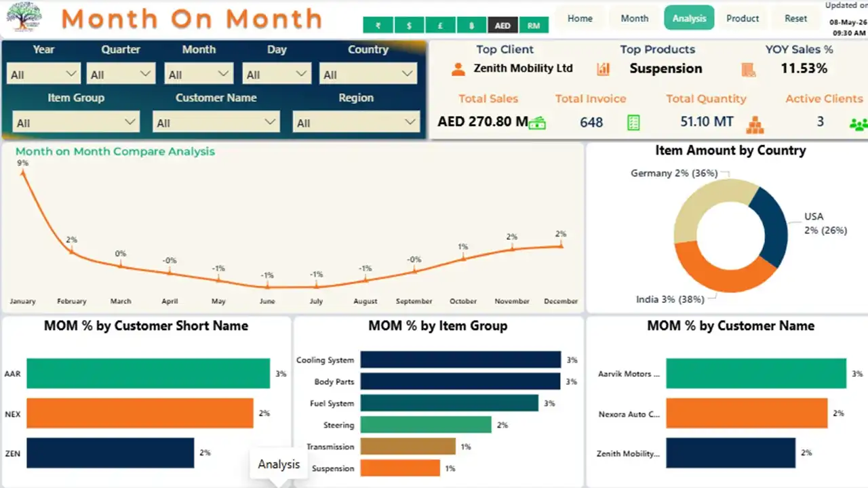Click the January data point on line chart
Viewport: 868px width, 488px height.
tap(23, 172)
